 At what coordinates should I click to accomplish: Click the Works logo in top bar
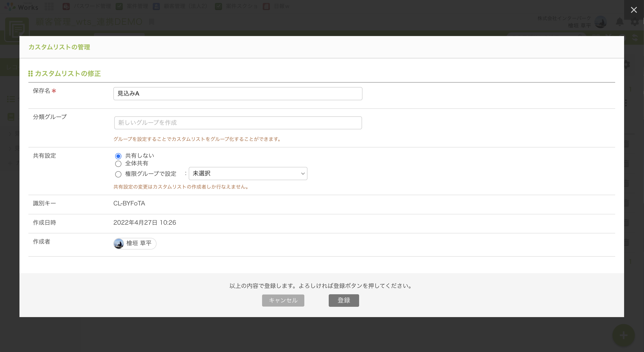[x=21, y=6]
